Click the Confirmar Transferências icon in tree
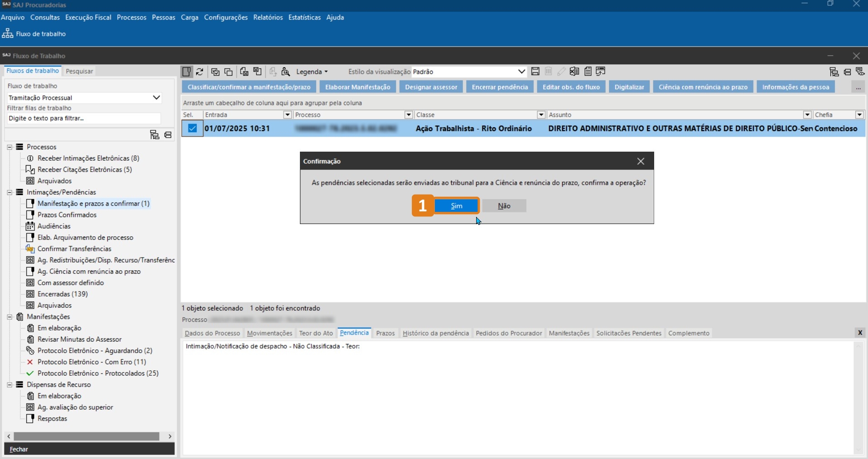Image resolution: width=868 pixels, height=459 pixels. click(x=30, y=249)
